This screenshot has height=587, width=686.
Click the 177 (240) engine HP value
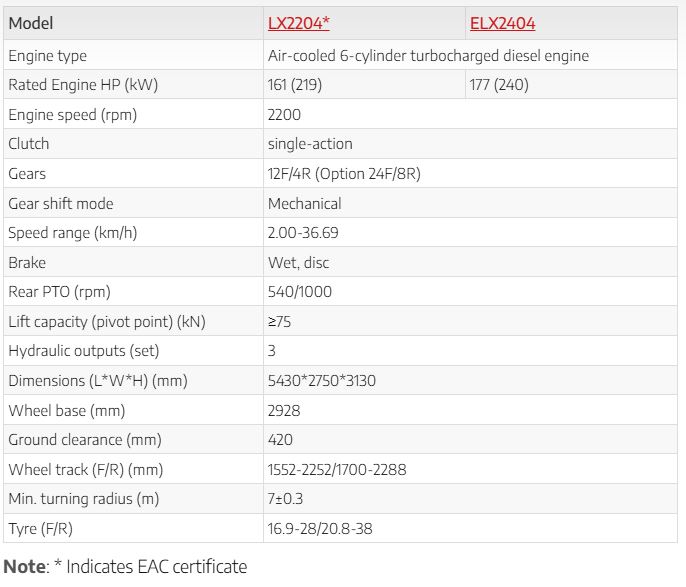(x=499, y=85)
